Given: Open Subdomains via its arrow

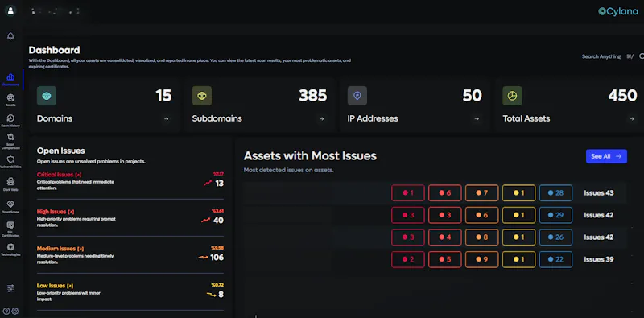Looking at the screenshot, I should pos(321,118).
